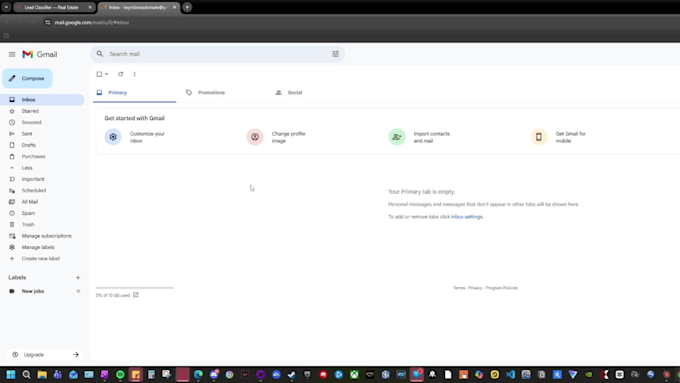Click the browser address bar URL
The width and height of the screenshot is (680, 383).
pos(92,23)
